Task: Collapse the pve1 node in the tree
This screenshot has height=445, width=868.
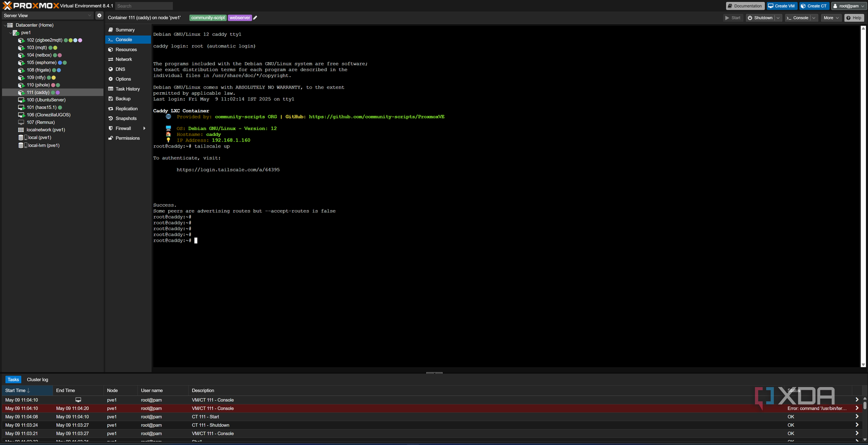Action: (10, 33)
